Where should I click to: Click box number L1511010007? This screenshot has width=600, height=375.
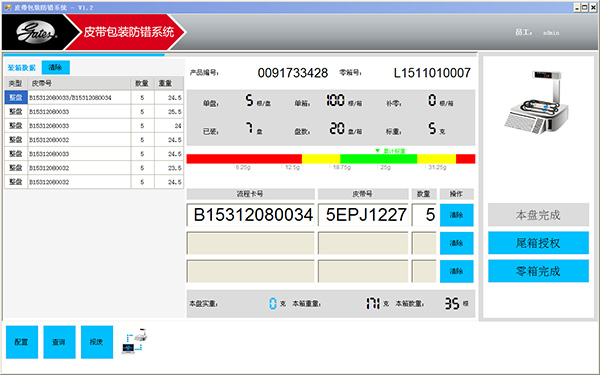(432, 73)
